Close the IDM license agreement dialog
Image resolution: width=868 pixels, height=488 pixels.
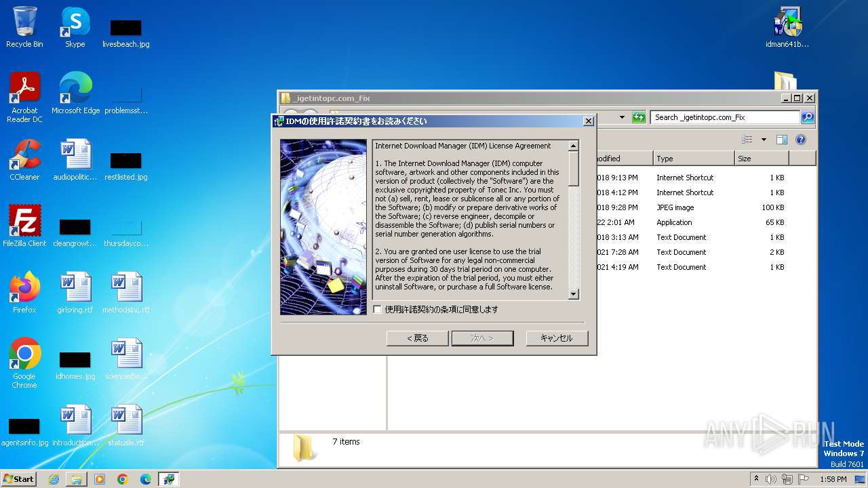point(588,121)
